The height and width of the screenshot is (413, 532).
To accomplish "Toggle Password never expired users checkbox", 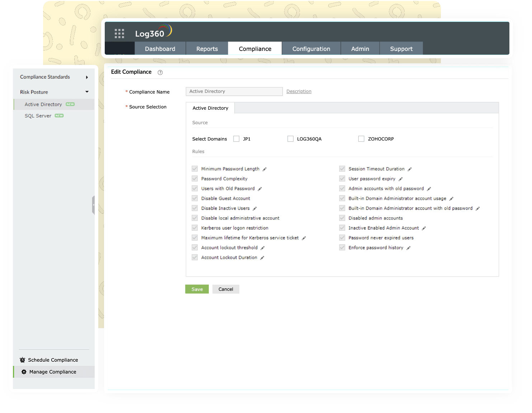I will (x=342, y=238).
